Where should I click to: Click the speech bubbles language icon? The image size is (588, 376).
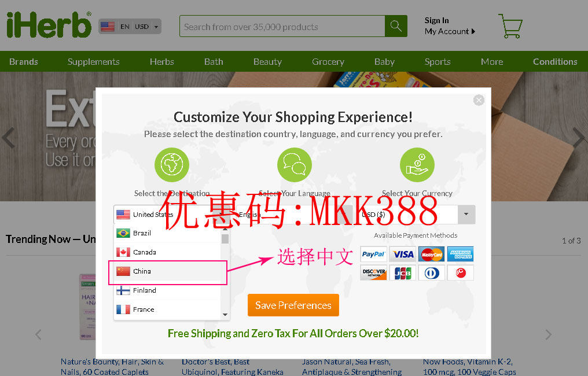click(295, 164)
